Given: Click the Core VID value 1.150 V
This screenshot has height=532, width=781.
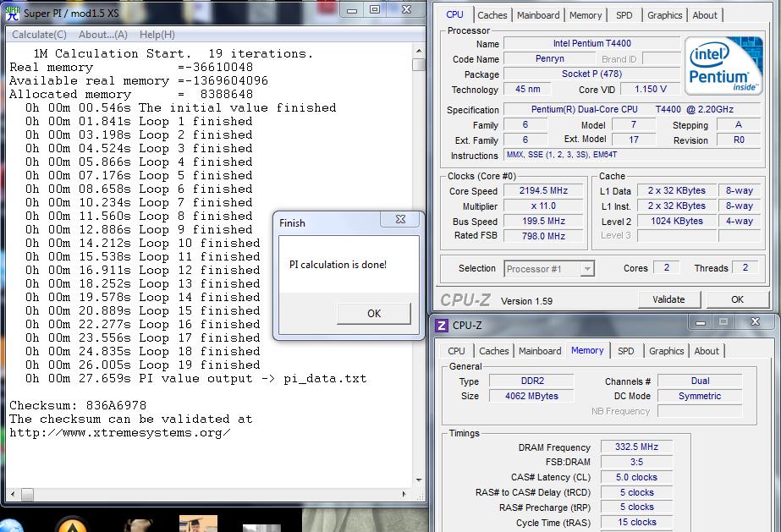Looking at the screenshot, I should pyautogui.click(x=650, y=89).
